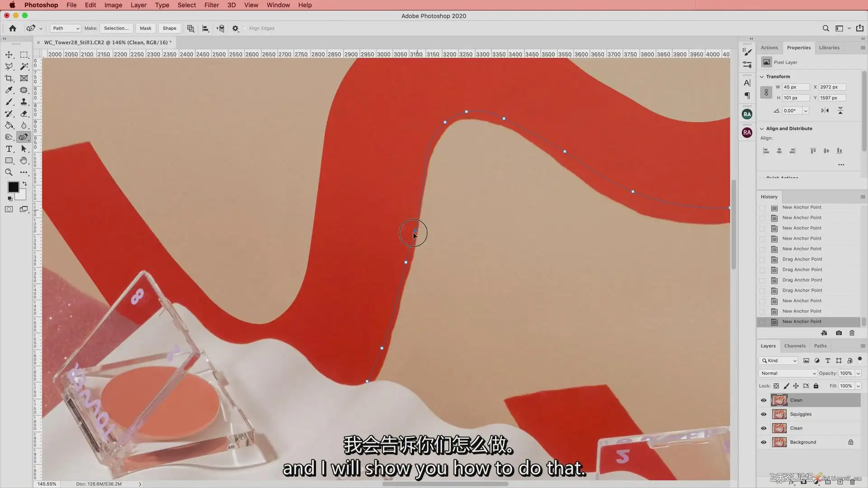Select the Horizontal Type tool
This screenshot has height=488, width=868.
tap(9, 149)
